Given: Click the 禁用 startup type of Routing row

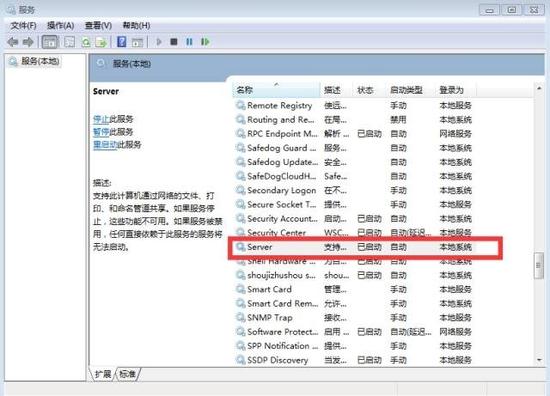Looking at the screenshot, I should point(398,120).
